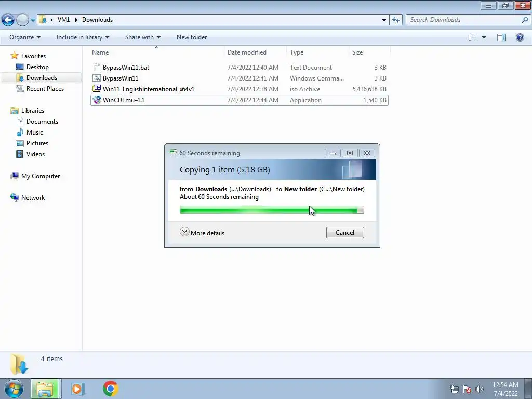Click the search magnifier icon
This screenshot has height=399, width=532.
coord(525,20)
